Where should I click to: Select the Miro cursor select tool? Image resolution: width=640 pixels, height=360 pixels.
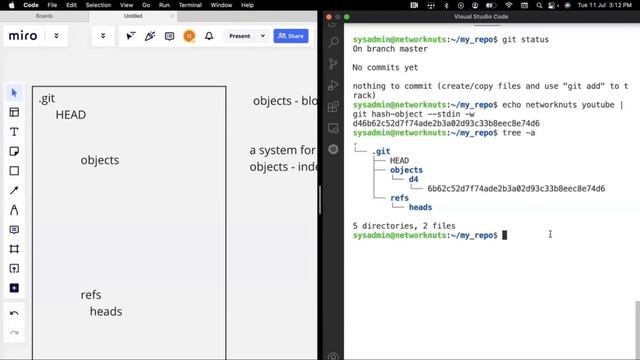tap(14, 93)
